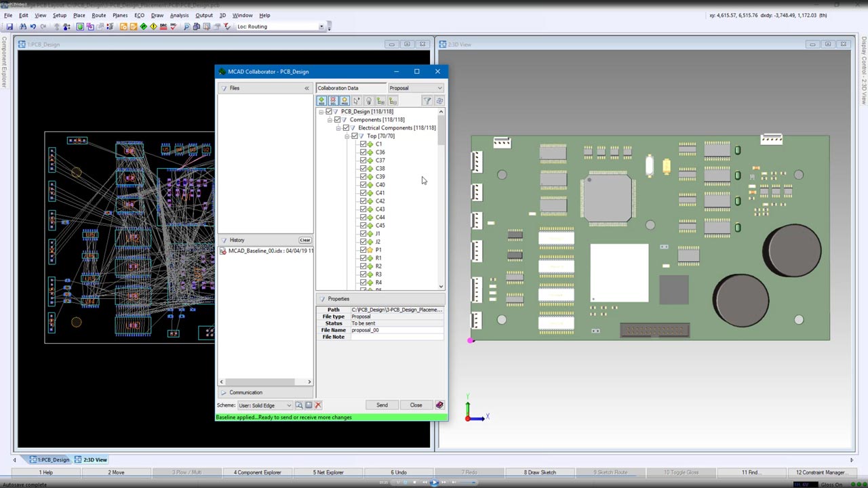Toggle the PCB_Design root checkbox
Image resolution: width=868 pixels, height=488 pixels.
(329, 112)
